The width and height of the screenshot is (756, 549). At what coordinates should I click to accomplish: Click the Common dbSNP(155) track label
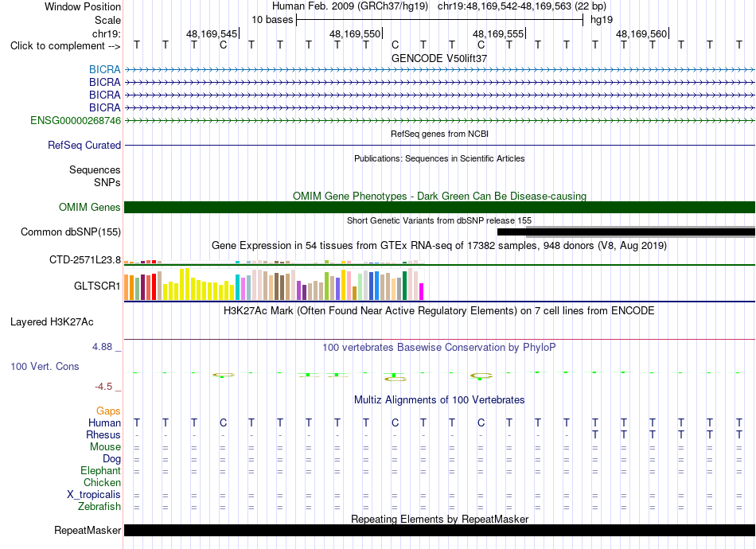click(71, 232)
